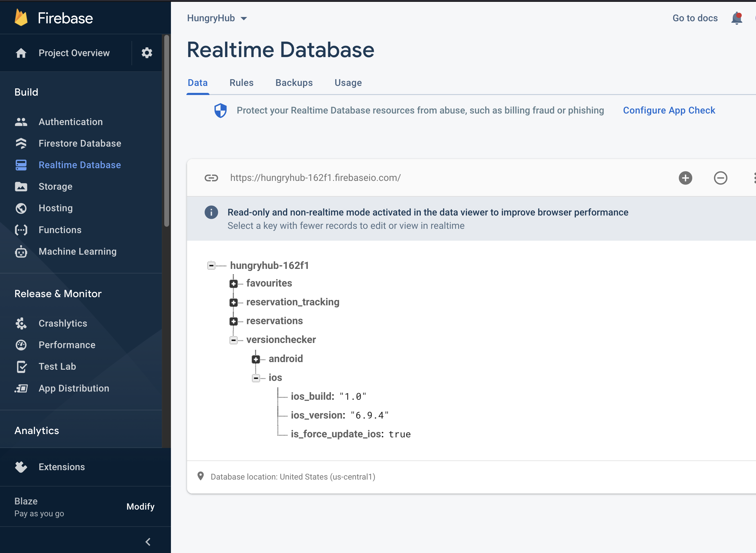Collapse the versionchecker node
The image size is (756, 553).
[x=233, y=340]
